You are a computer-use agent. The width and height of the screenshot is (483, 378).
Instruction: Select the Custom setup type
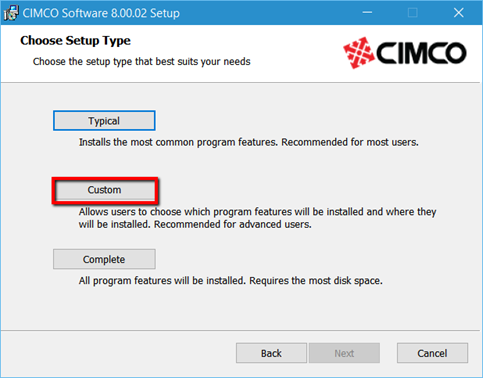(x=105, y=190)
